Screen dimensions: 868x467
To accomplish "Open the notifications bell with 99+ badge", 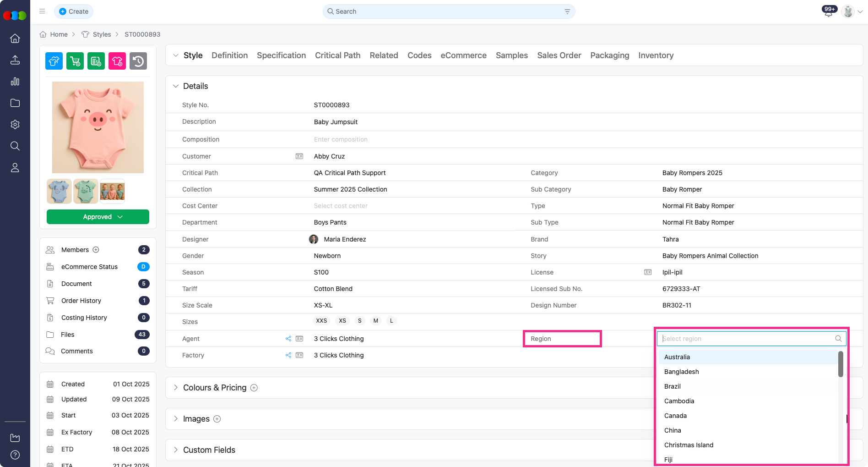I will pyautogui.click(x=828, y=12).
